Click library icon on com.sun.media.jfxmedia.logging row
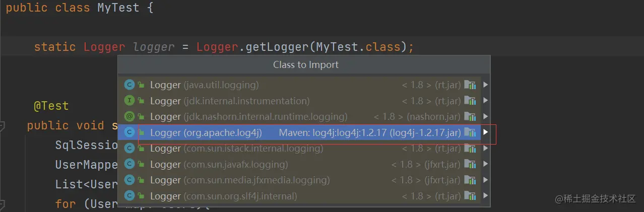Screen dimensions: 644x212 click(470, 180)
